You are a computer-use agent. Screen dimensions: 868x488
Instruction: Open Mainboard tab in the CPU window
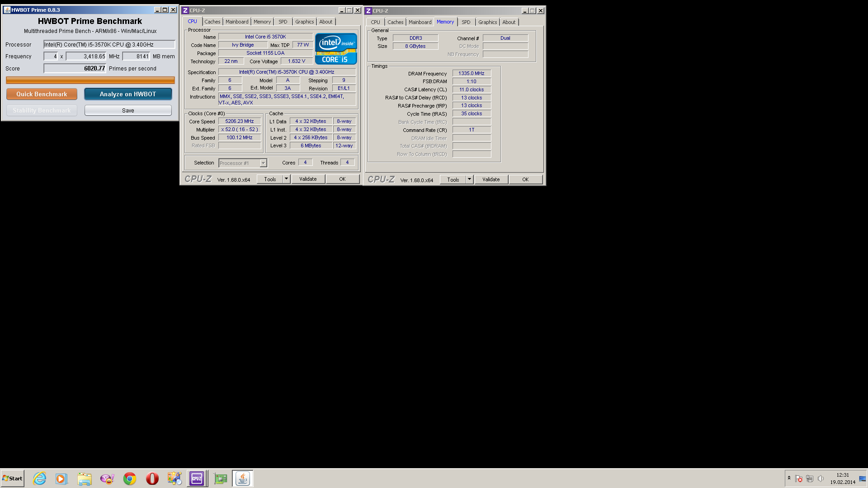tap(237, 22)
